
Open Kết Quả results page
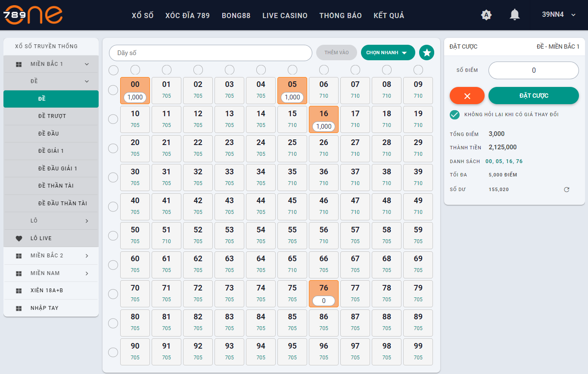click(389, 15)
